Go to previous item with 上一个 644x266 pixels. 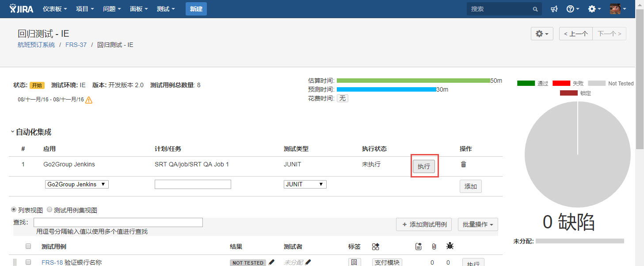click(575, 34)
